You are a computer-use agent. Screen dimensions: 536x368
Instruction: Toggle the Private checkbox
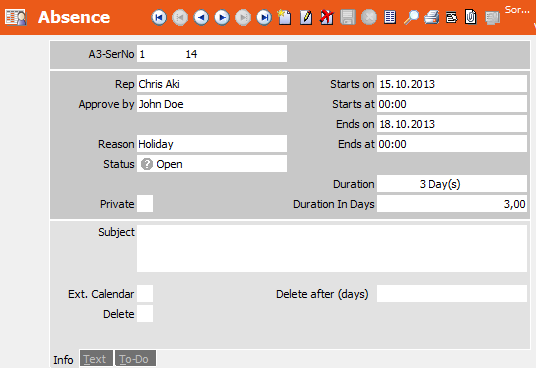[x=145, y=204]
